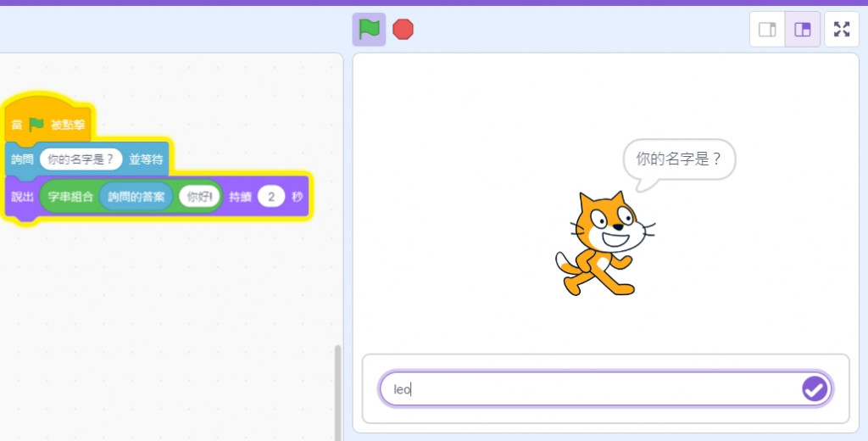Submit the answer with the checkmark button
This screenshot has height=441, width=868.
click(815, 389)
